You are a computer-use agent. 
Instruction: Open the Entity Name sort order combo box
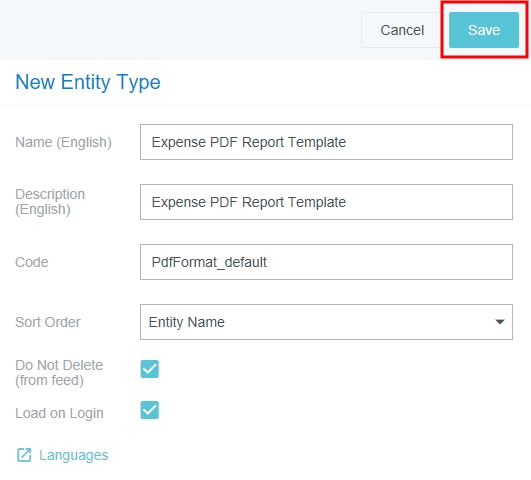(326, 322)
